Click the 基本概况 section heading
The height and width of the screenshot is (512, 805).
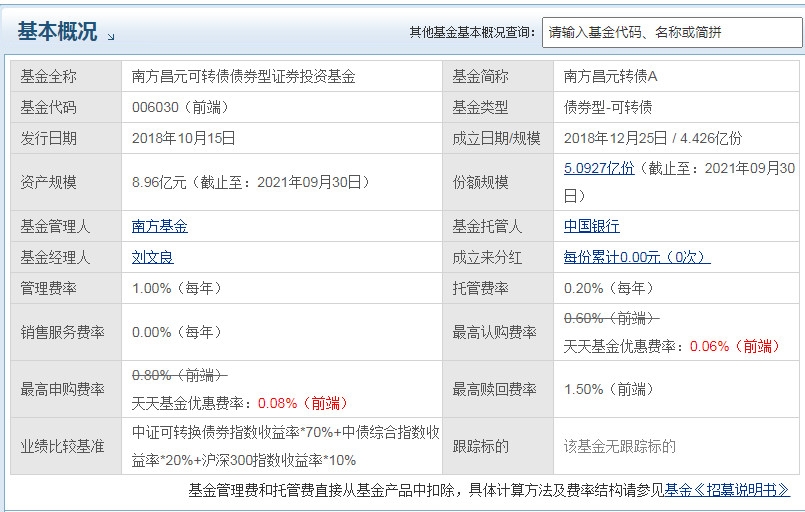[x=57, y=31]
